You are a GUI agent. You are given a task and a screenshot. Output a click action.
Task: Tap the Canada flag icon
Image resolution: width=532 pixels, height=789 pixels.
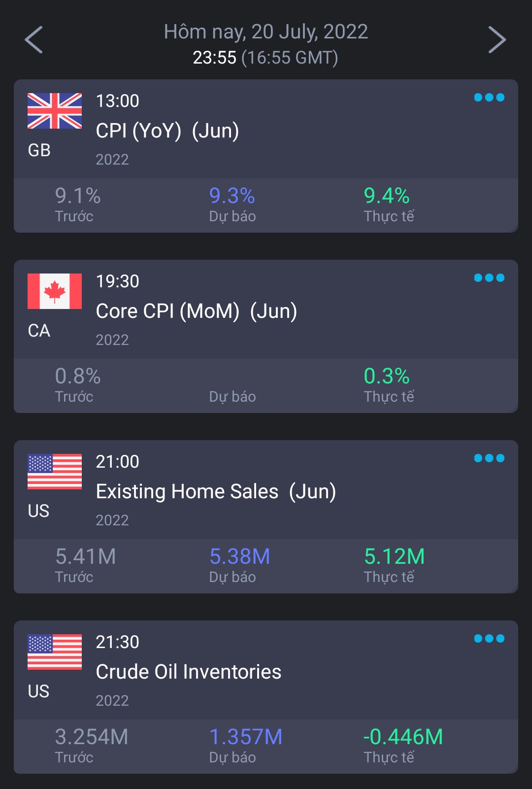coord(55,291)
